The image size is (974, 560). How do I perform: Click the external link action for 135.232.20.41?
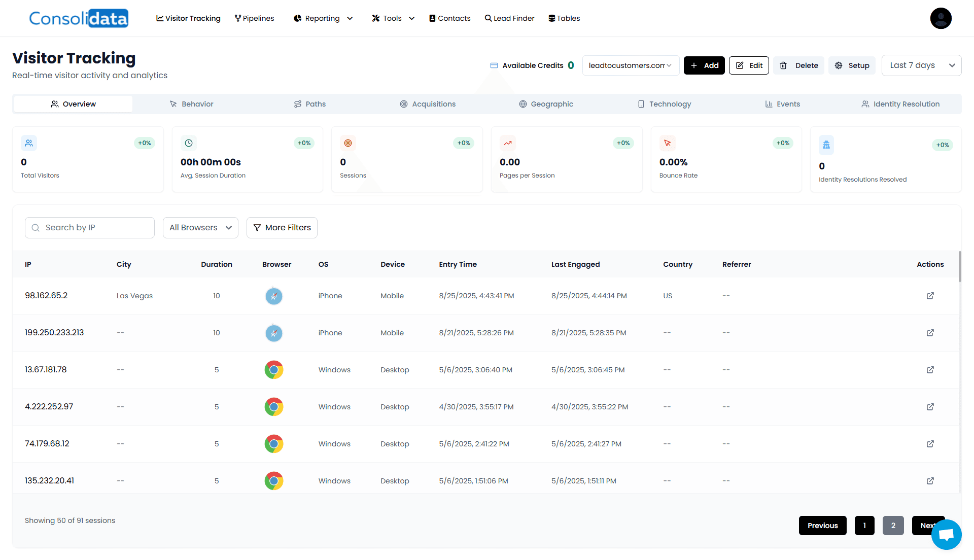click(x=930, y=481)
